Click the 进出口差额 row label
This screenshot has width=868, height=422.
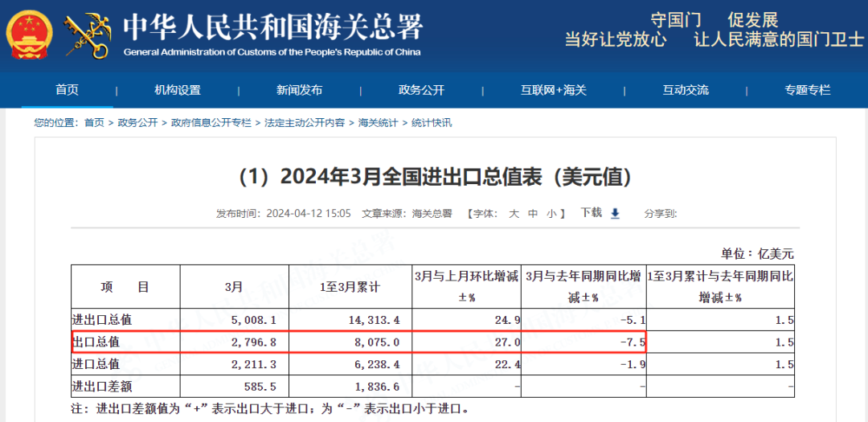click(x=103, y=387)
